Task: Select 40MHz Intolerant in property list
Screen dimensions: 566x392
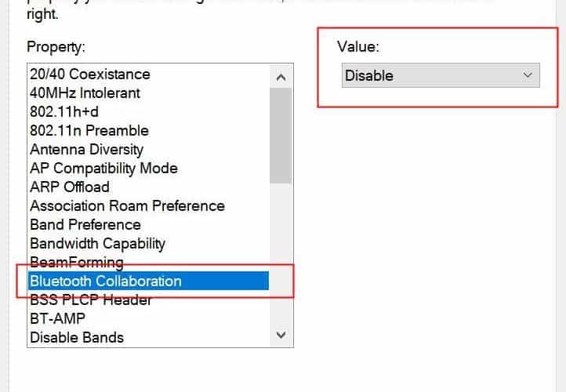Action: pyautogui.click(x=85, y=93)
